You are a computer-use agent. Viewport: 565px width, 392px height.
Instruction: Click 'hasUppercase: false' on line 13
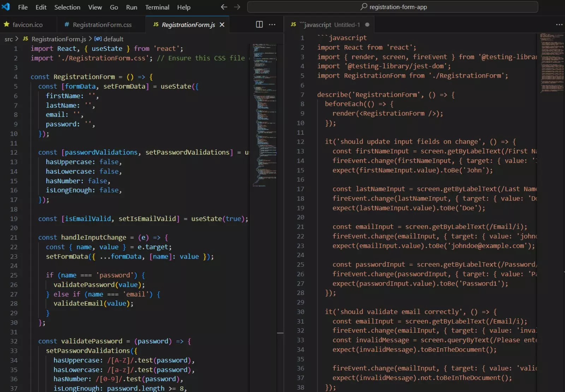82,162
